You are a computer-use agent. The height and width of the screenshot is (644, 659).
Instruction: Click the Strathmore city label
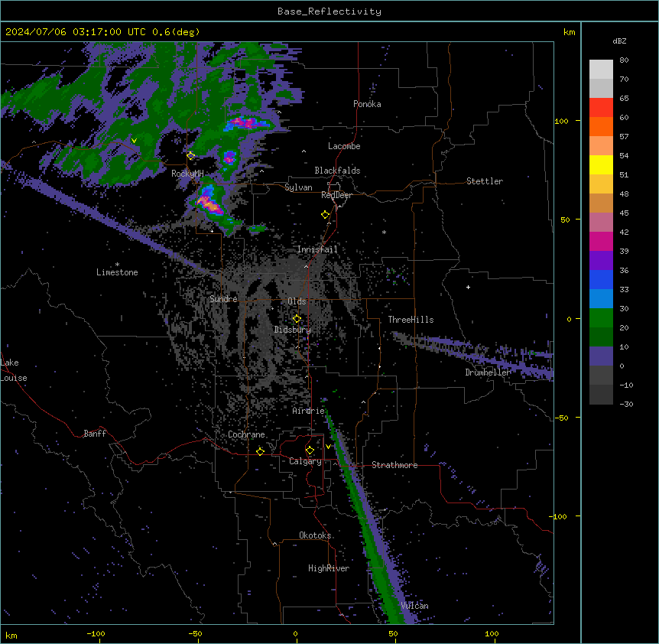point(394,465)
